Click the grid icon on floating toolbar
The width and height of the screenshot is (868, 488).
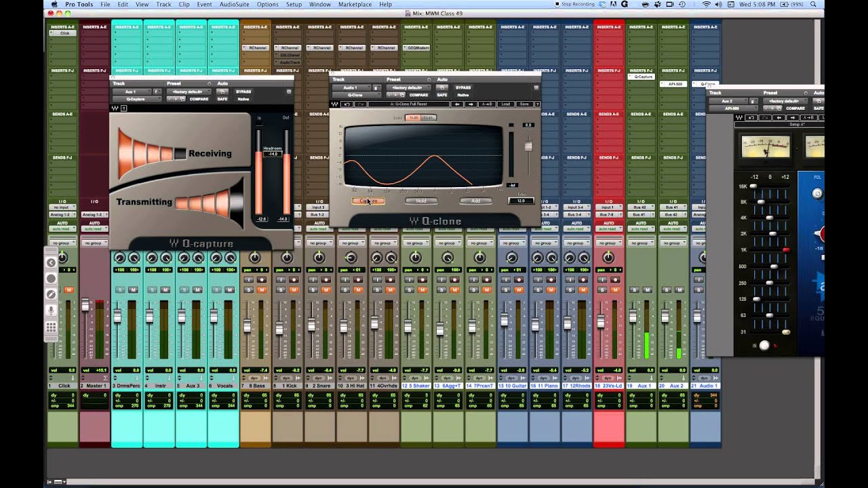(51, 327)
